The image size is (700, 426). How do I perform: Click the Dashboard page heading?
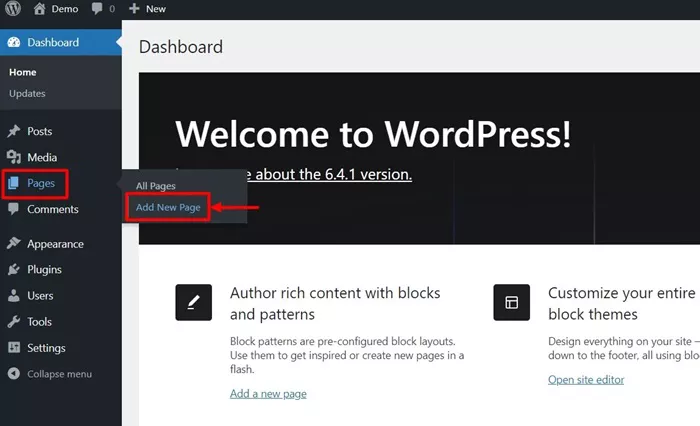coord(181,47)
